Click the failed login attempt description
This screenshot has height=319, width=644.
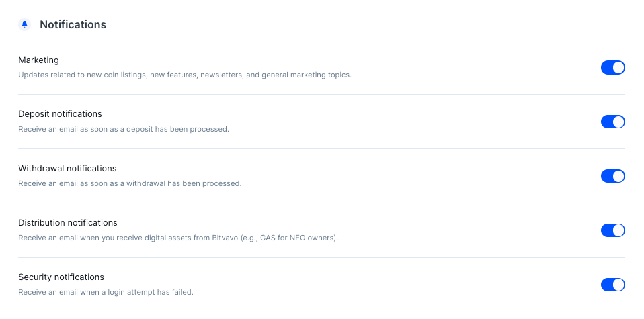click(x=106, y=292)
